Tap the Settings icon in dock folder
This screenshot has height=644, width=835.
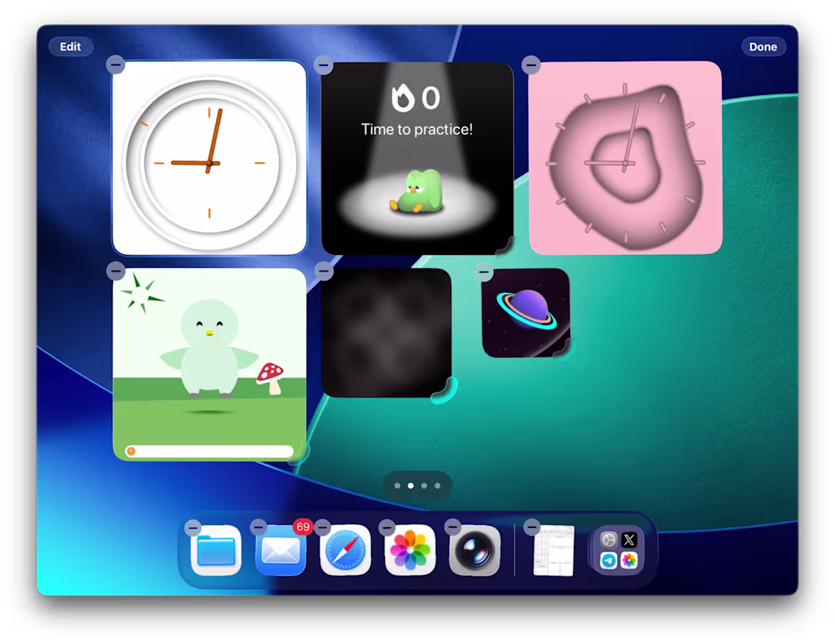(x=608, y=539)
